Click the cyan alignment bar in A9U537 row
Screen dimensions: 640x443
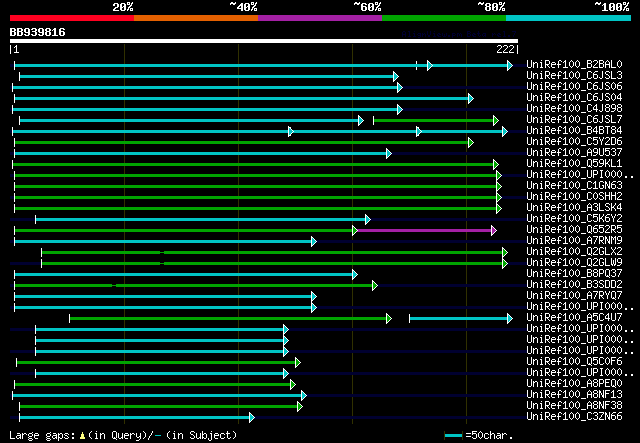(201, 154)
